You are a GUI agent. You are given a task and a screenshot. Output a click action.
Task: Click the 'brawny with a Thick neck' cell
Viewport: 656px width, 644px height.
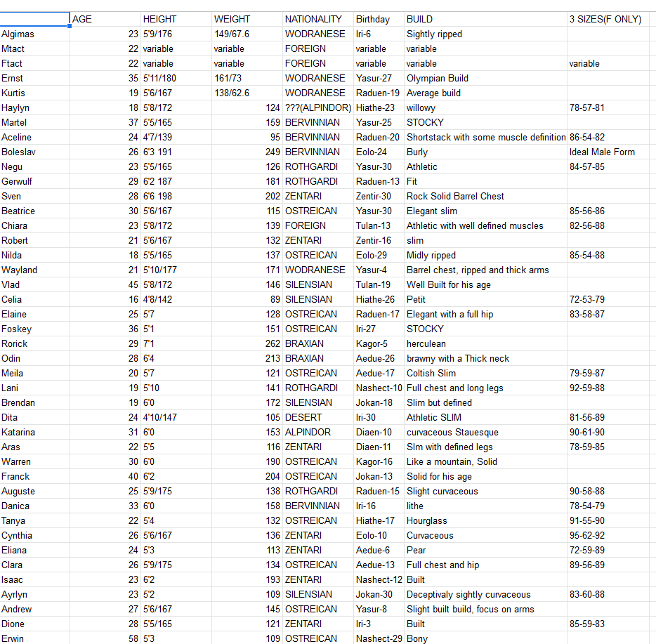click(486, 358)
